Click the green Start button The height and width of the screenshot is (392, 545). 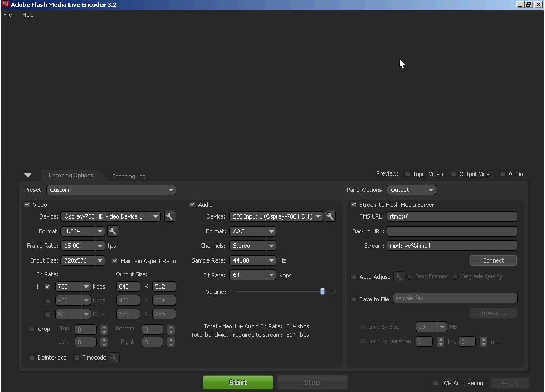(x=238, y=382)
